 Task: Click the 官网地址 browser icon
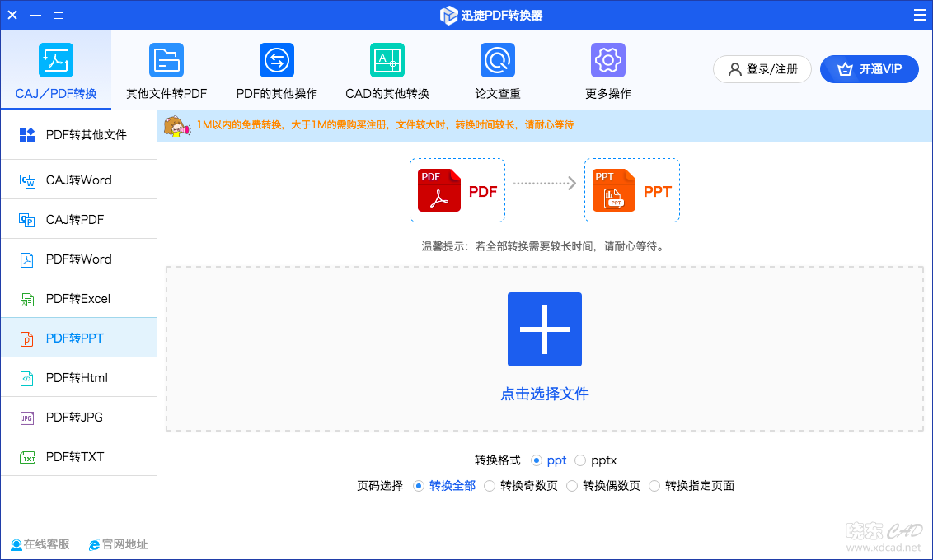tap(94, 545)
